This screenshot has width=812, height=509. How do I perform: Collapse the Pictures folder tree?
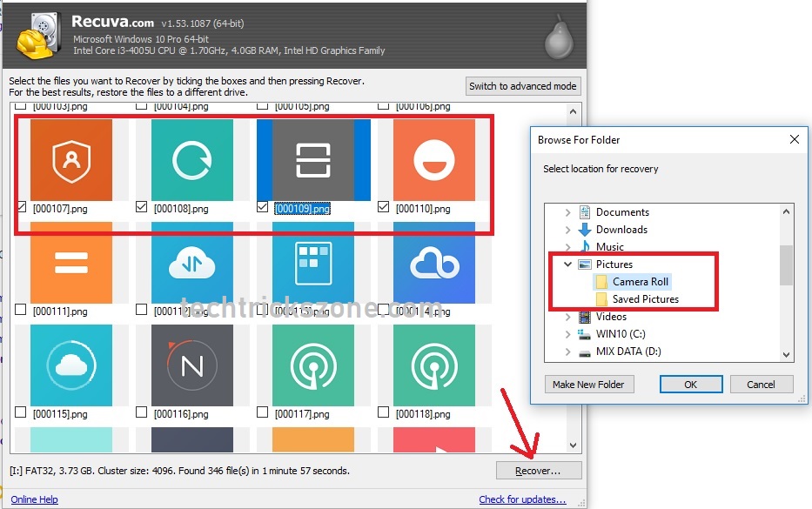click(567, 265)
